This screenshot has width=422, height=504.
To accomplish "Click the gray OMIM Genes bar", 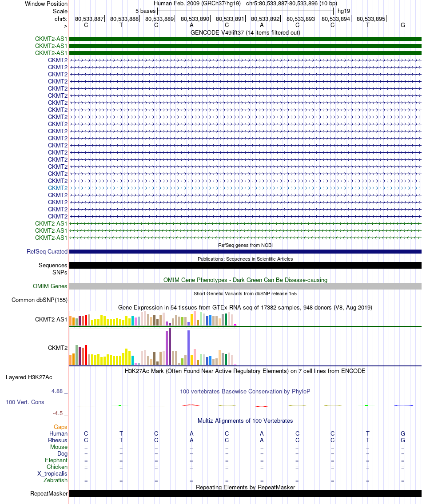I will [x=245, y=286].
